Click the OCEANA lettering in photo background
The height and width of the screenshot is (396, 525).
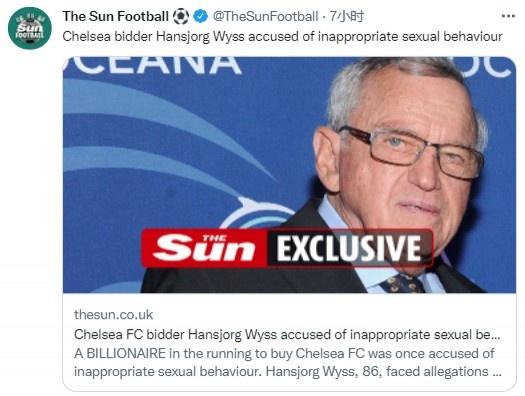pyautogui.click(x=152, y=66)
